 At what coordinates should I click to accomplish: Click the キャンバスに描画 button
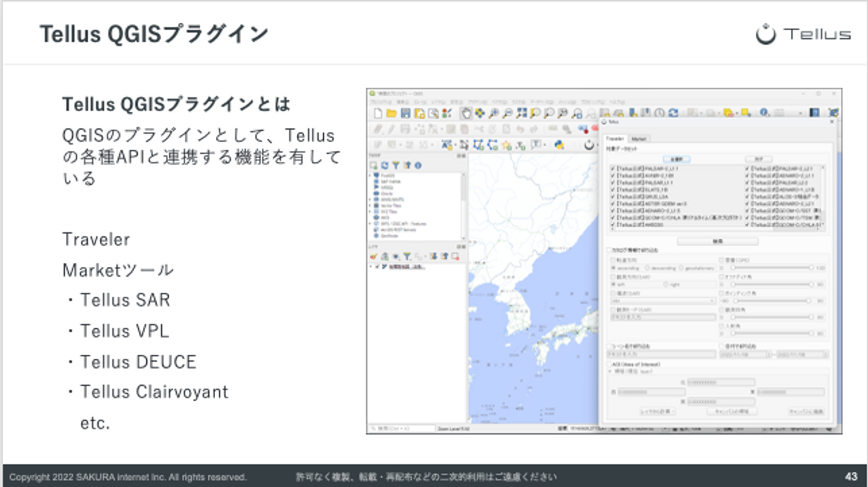point(806,411)
